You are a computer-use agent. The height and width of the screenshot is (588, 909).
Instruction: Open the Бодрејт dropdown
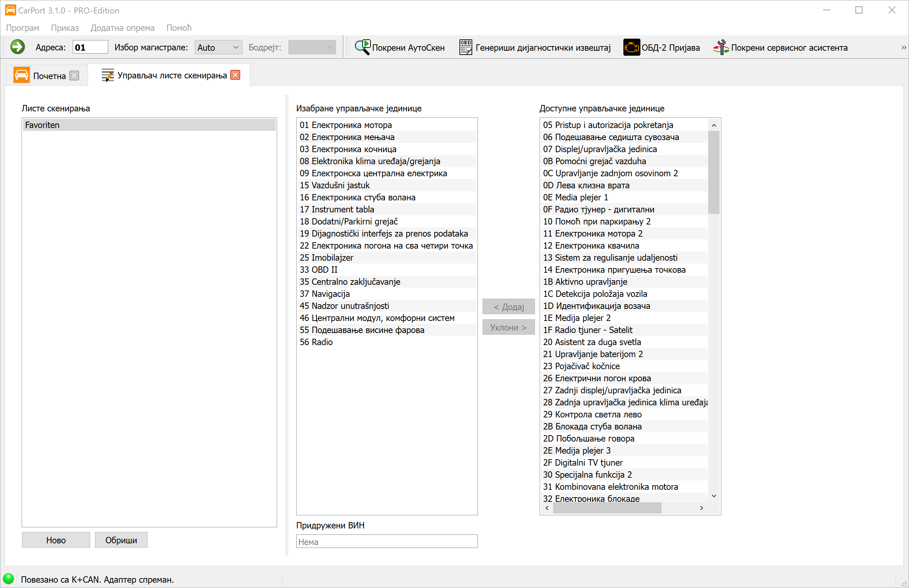312,48
